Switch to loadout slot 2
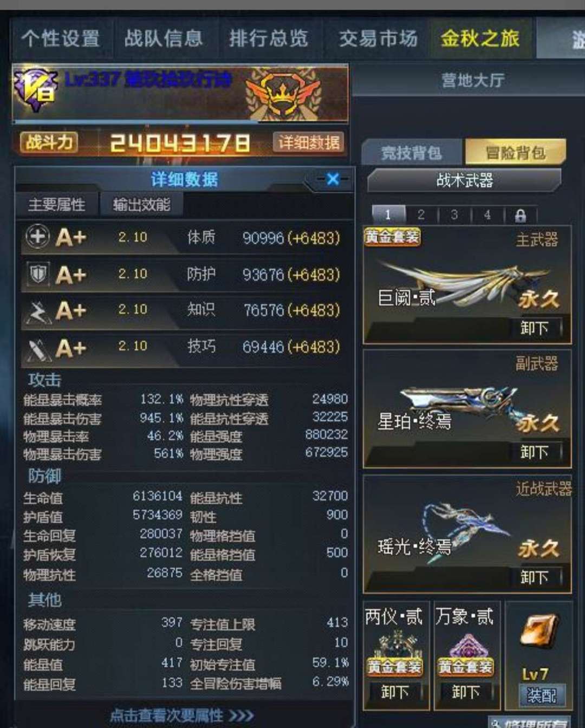 click(x=421, y=215)
